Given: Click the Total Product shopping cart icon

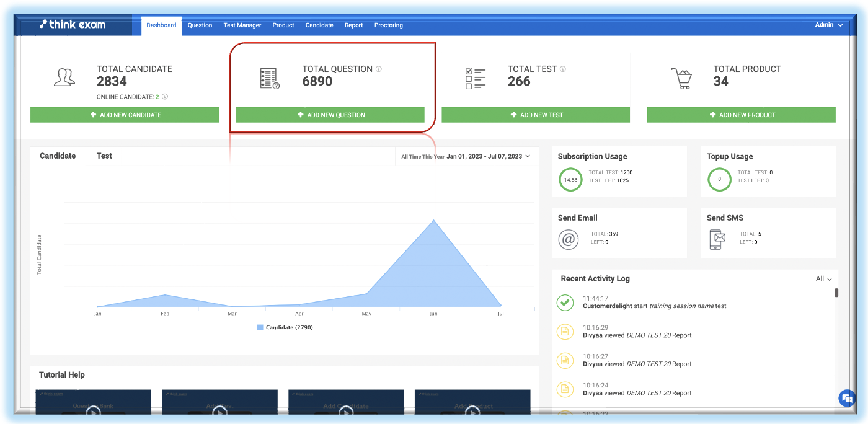Looking at the screenshot, I should point(681,79).
